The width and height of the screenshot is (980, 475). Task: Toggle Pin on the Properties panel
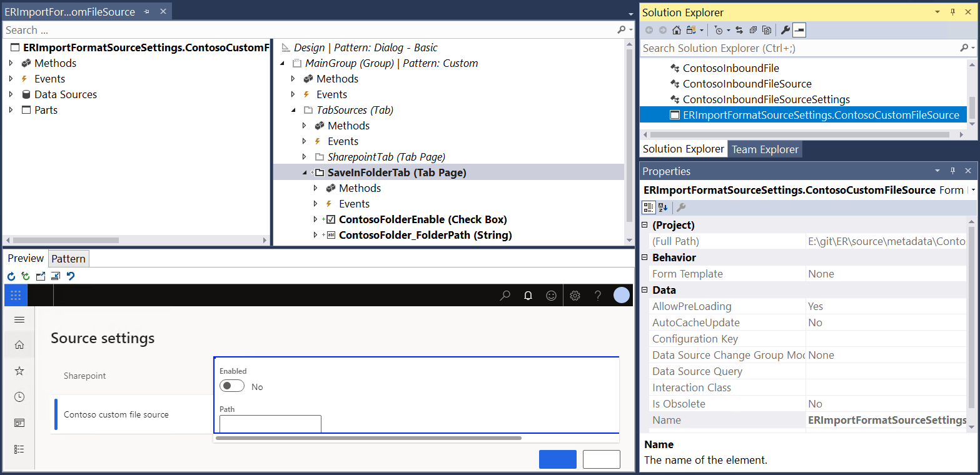coord(952,171)
